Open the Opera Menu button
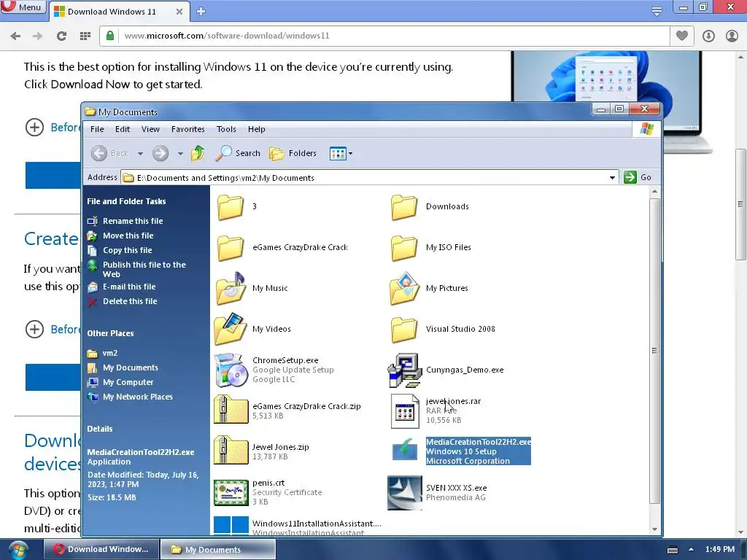 point(23,7)
